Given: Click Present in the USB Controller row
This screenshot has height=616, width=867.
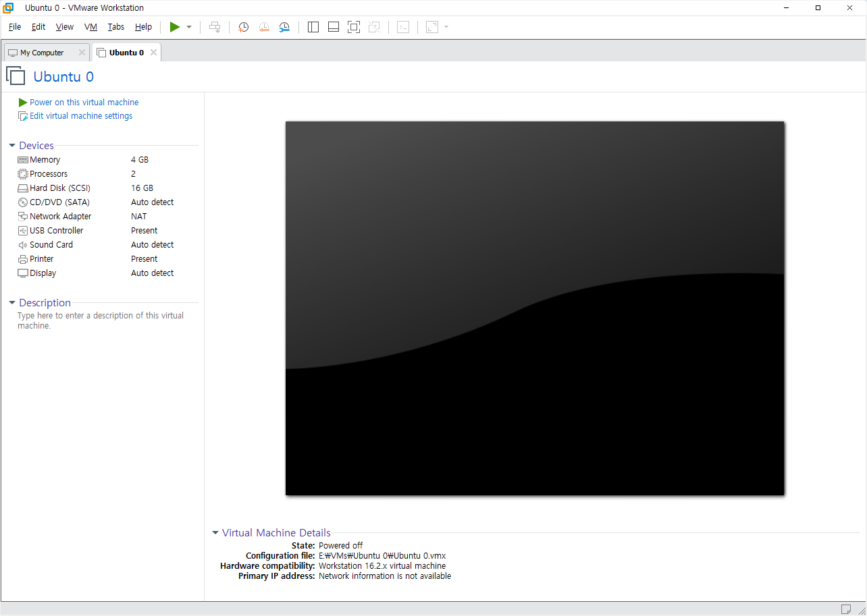Looking at the screenshot, I should click(x=144, y=231).
